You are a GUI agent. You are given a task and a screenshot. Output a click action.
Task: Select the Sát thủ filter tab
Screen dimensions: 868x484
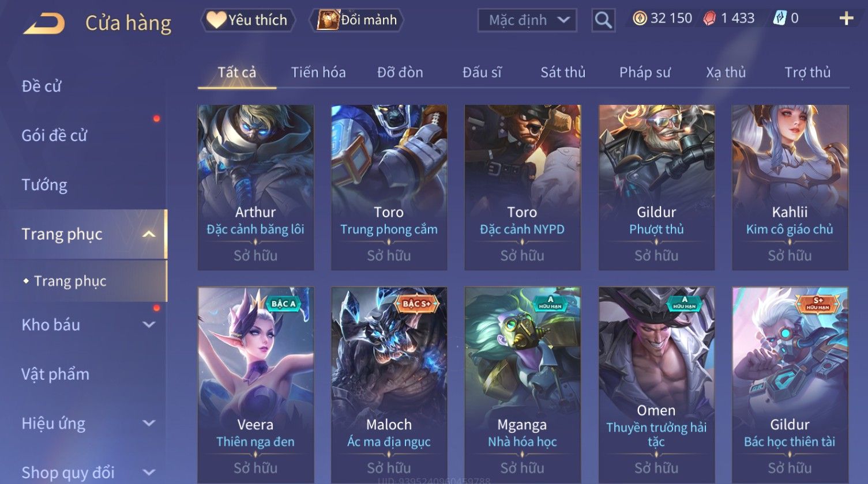coord(563,73)
